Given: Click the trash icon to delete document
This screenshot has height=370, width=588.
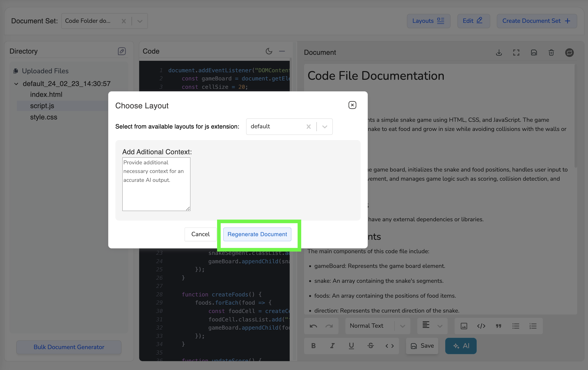Looking at the screenshot, I should pos(551,52).
